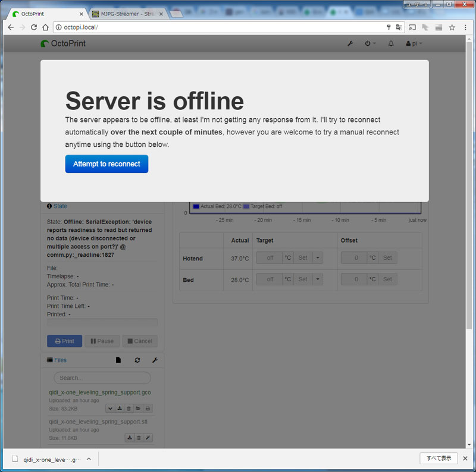Load and print the .gco file
The height and width of the screenshot is (472, 476).
pos(148,408)
